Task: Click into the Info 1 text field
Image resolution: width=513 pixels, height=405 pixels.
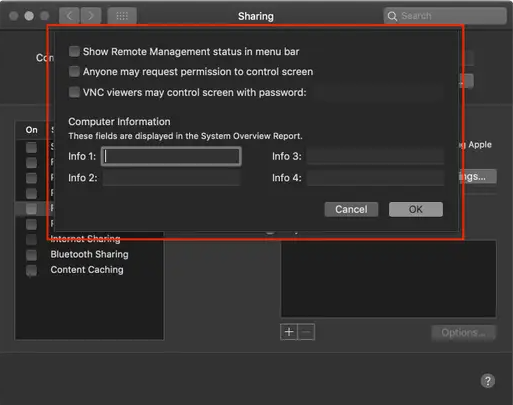Action: [171, 156]
